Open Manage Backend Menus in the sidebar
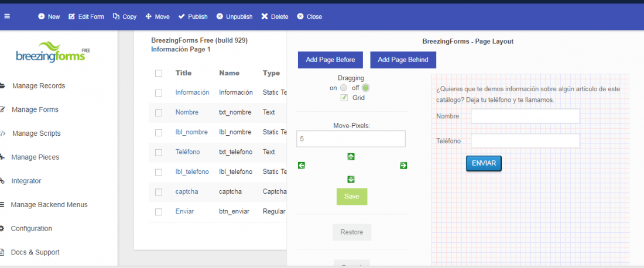Viewport: 644px width, 268px height. 49,204
